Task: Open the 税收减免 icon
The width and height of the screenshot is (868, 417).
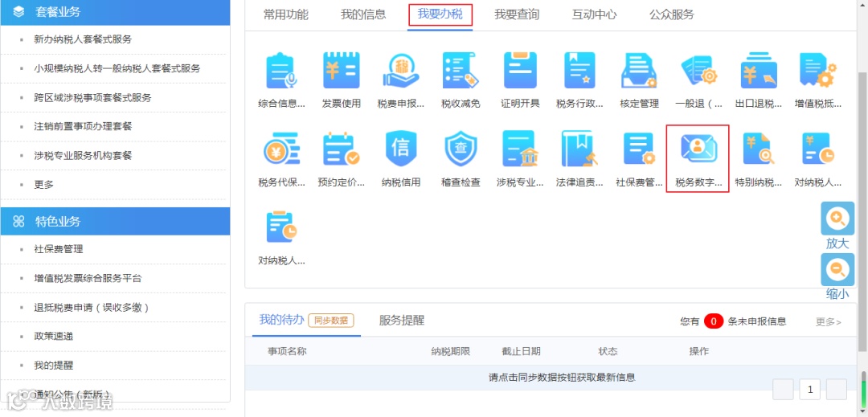Action: [461, 71]
